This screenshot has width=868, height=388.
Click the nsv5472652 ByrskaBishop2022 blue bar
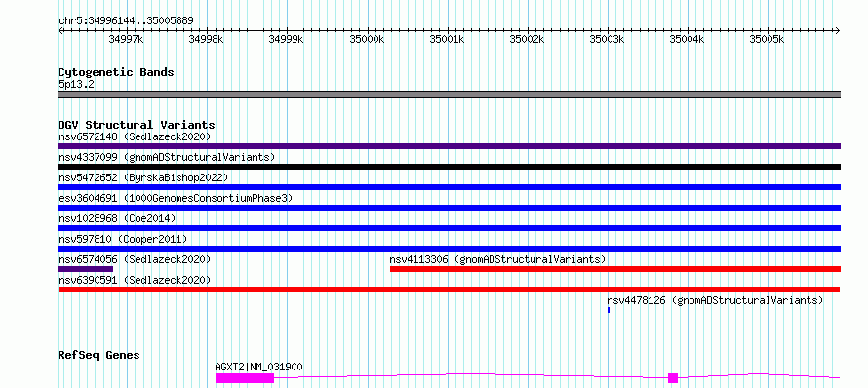coord(449,187)
